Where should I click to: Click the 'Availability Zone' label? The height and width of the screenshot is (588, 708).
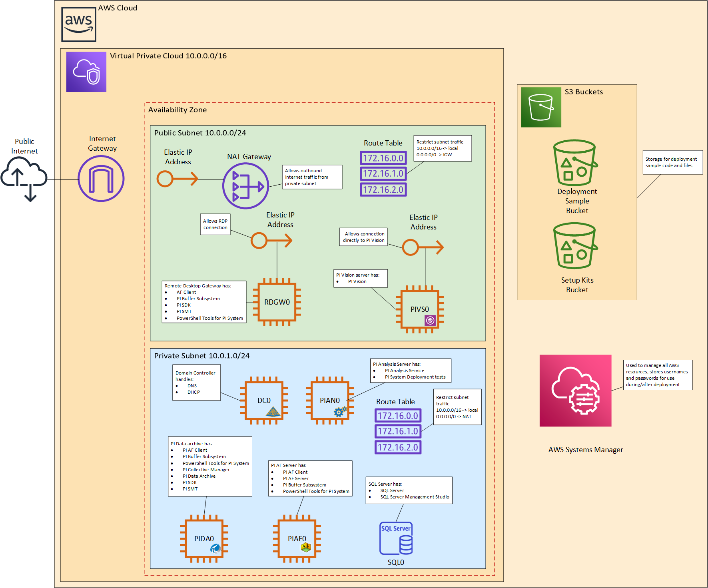point(177,110)
